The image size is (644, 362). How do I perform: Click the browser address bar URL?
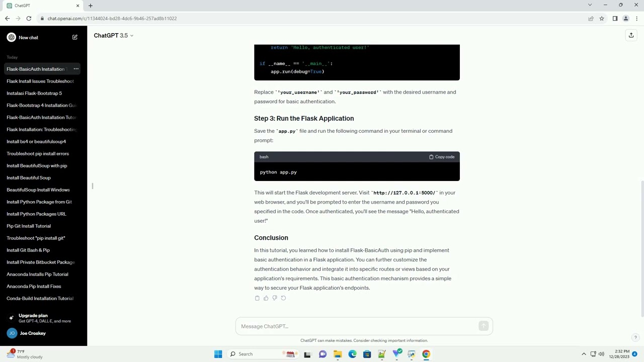(112, 19)
